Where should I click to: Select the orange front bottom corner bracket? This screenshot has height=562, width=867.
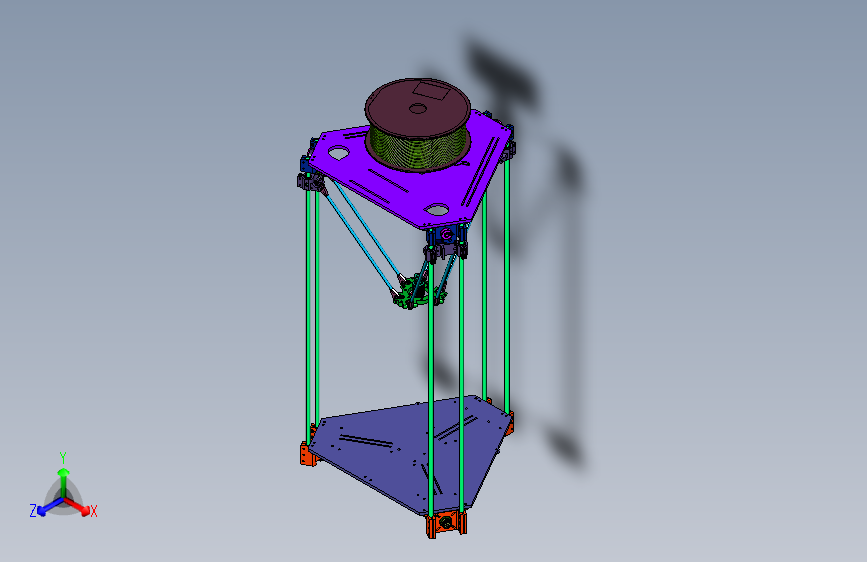[446, 523]
